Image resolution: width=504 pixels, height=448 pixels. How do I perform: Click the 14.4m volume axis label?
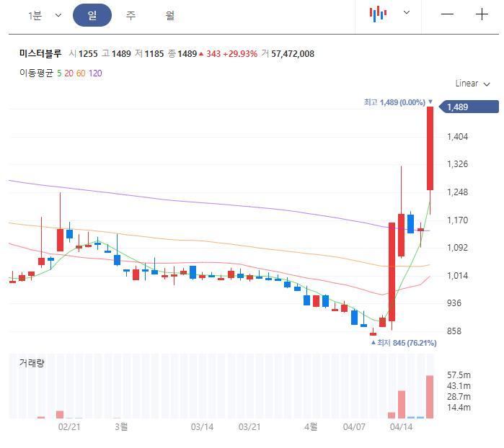[x=459, y=408]
